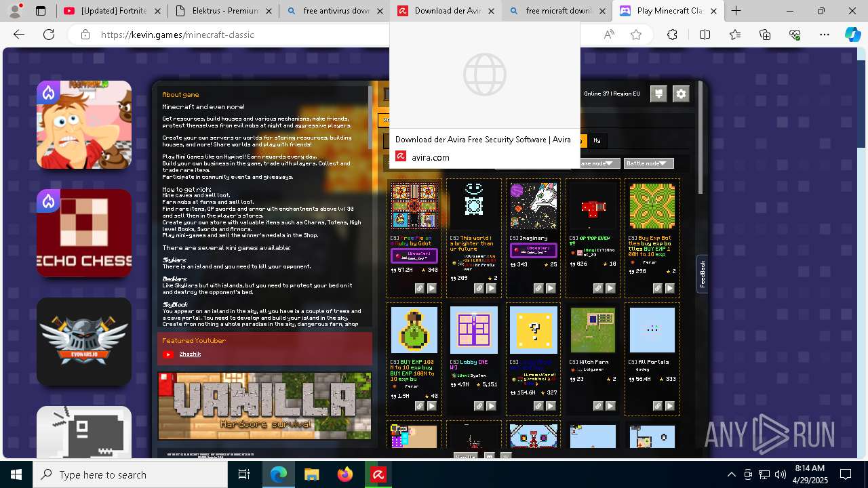Click the Read aloud icon in address bar
The height and width of the screenshot is (488, 868).
click(609, 35)
